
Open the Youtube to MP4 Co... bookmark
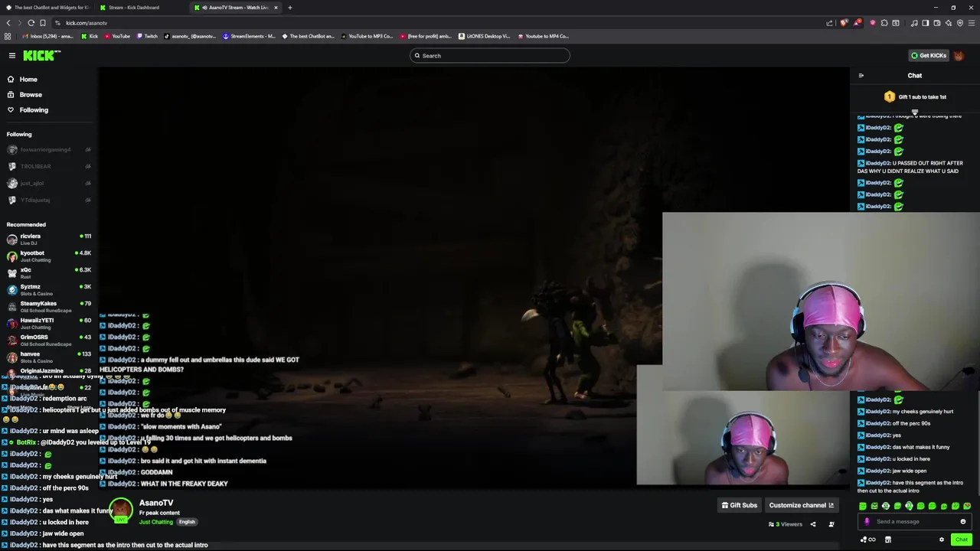coord(544,36)
